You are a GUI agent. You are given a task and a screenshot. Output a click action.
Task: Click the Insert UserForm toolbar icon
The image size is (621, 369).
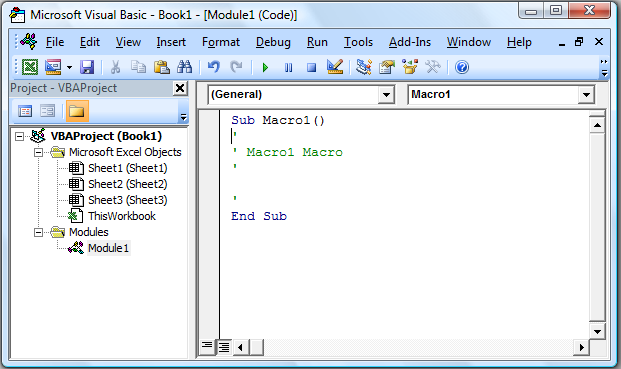[x=53, y=67]
